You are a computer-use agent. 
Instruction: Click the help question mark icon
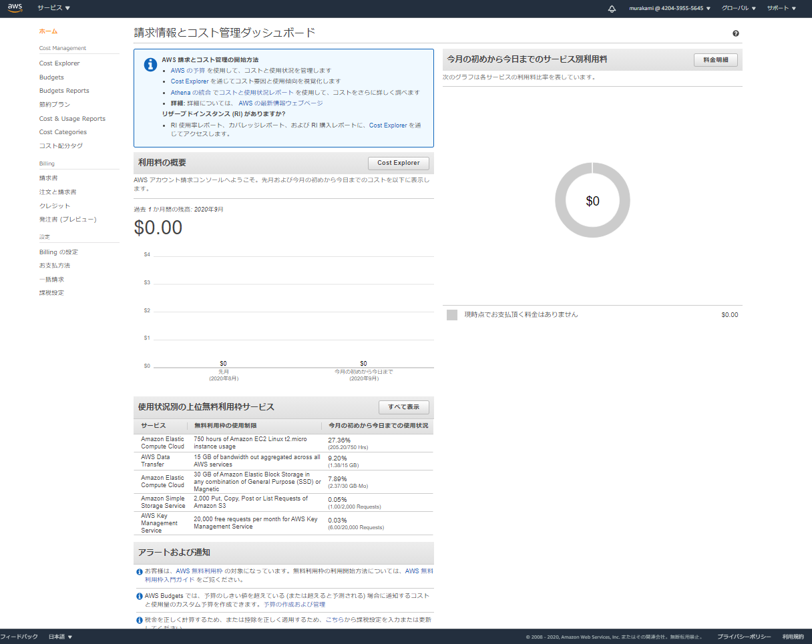736,33
